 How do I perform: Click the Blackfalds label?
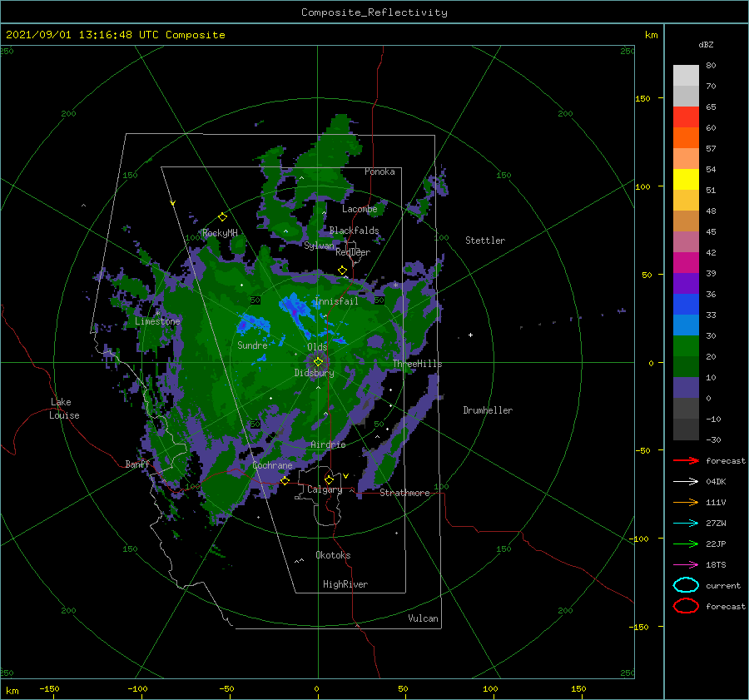pyautogui.click(x=354, y=231)
